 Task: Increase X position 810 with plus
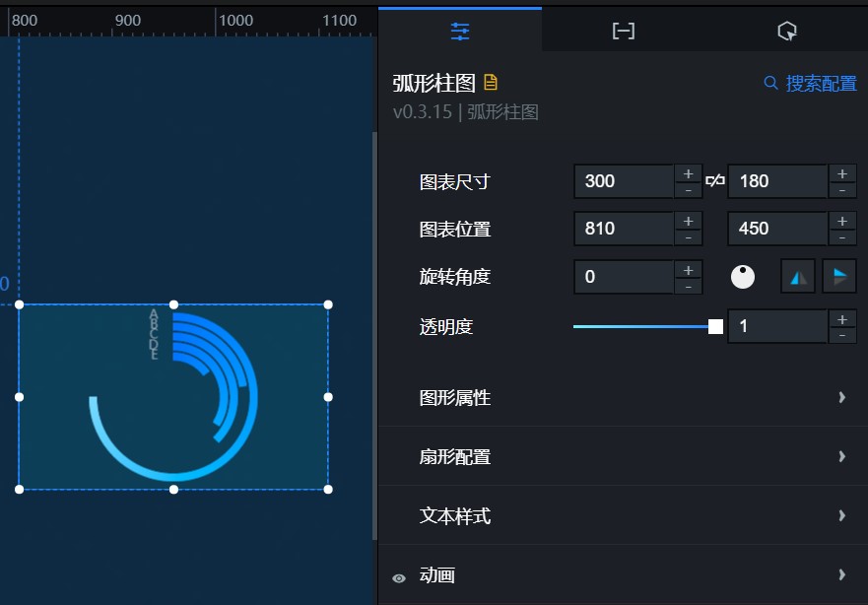click(688, 221)
